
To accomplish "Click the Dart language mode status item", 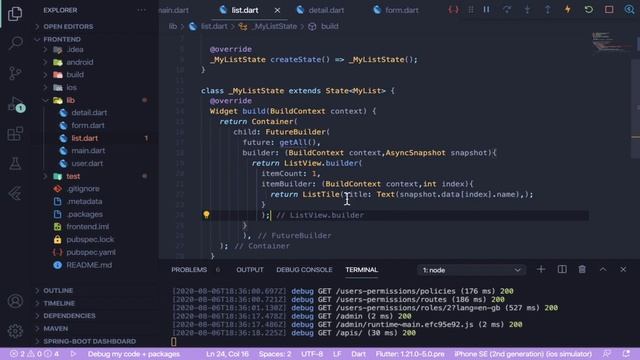I will [358, 354].
